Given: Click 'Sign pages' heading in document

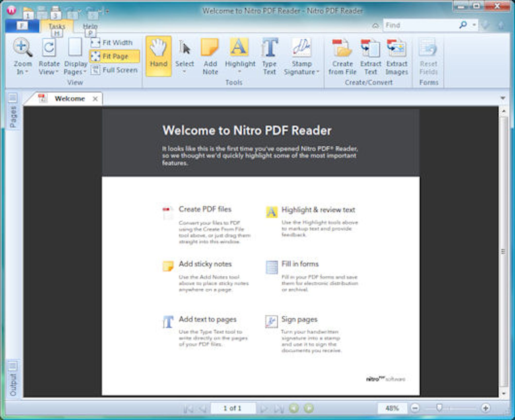Looking at the screenshot, I should [x=299, y=320].
